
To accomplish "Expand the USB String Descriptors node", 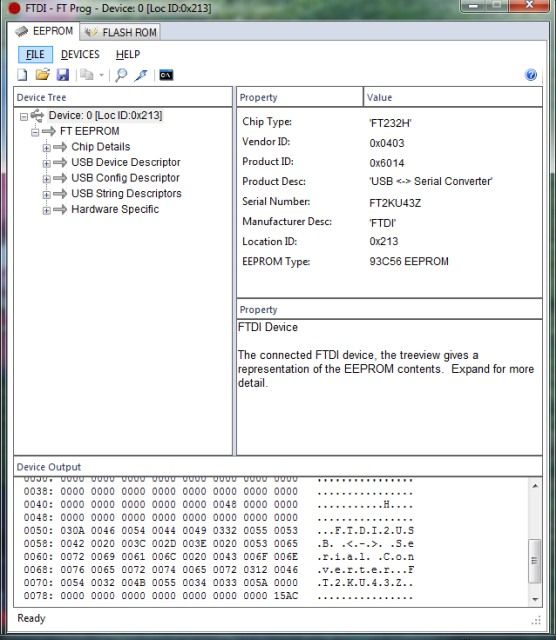I will click(x=47, y=195).
